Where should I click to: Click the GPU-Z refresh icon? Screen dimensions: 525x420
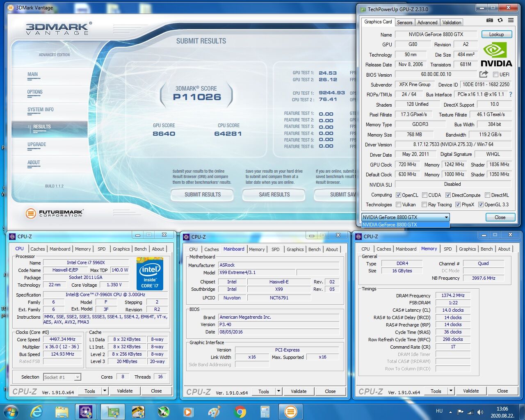point(500,20)
